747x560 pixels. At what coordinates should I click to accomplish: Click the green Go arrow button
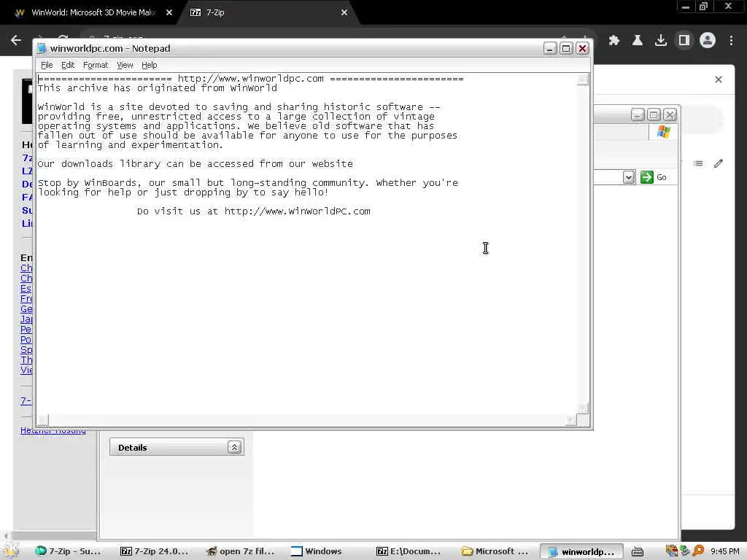(x=646, y=177)
